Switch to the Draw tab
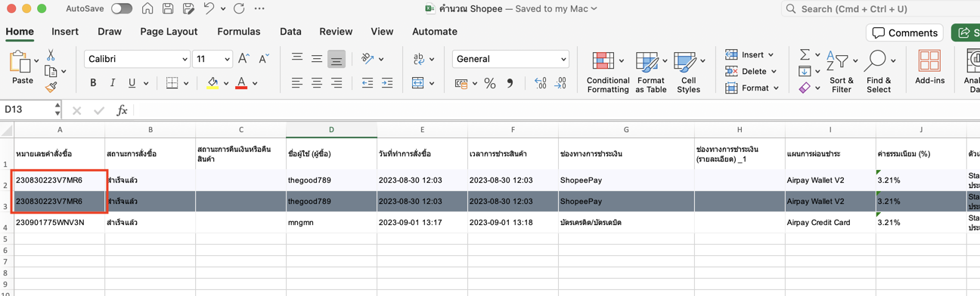This screenshot has height=296, width=980. pyautogui.click(x=110, y=32)
